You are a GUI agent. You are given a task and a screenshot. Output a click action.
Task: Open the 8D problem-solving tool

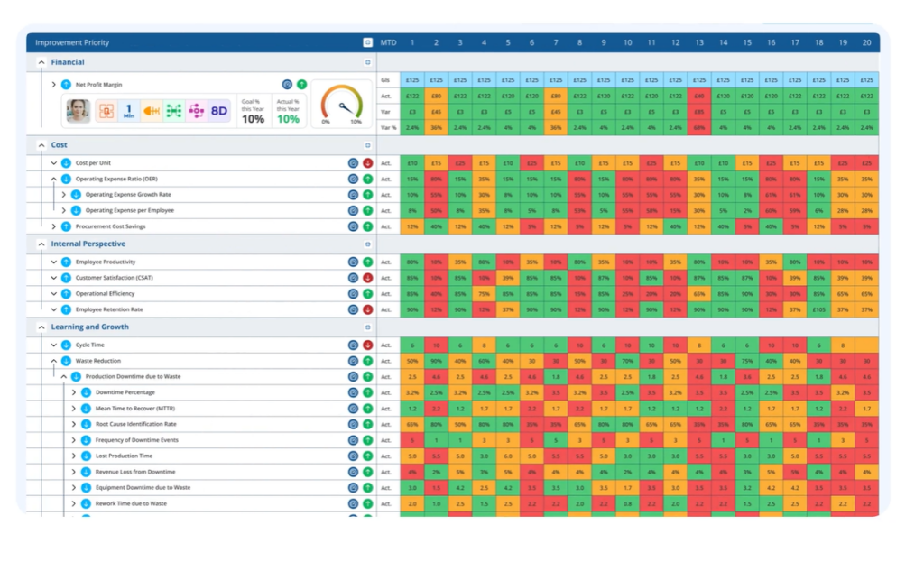click(x=219, y=110)
